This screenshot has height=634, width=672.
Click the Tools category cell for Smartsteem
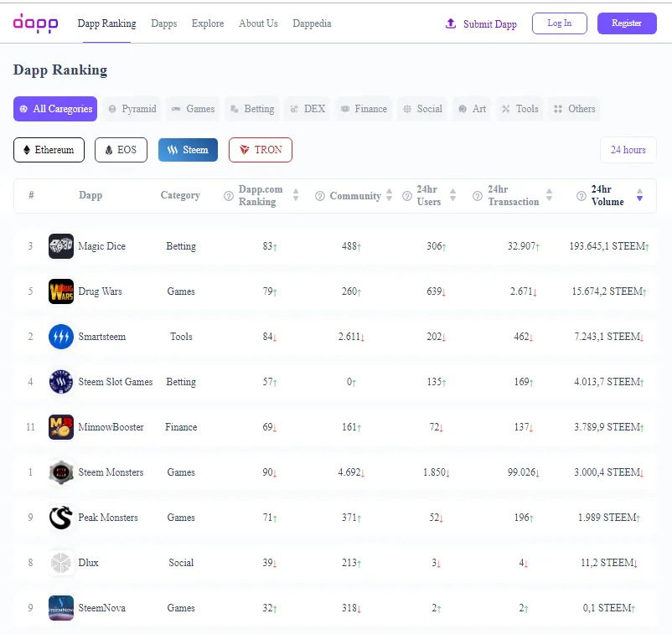click(x=181, y=337)
